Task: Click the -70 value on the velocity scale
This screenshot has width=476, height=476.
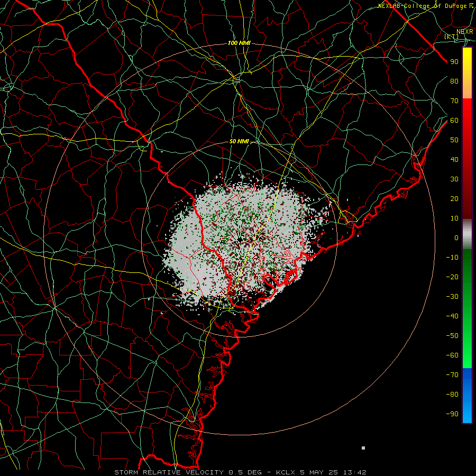Action: click(x=452, y=375)
